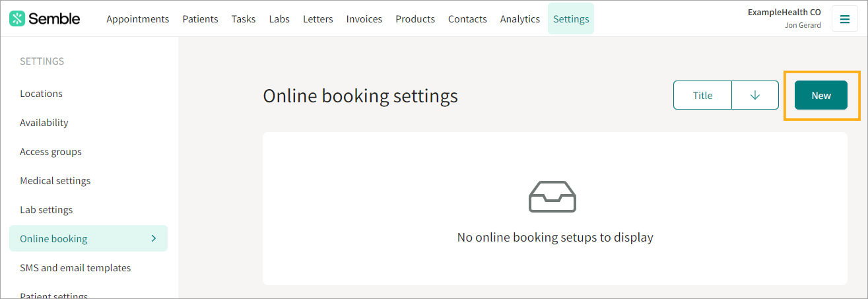Click the SETTINGS sidebar header
868x299 pixels.
click(x=42, y=61)
